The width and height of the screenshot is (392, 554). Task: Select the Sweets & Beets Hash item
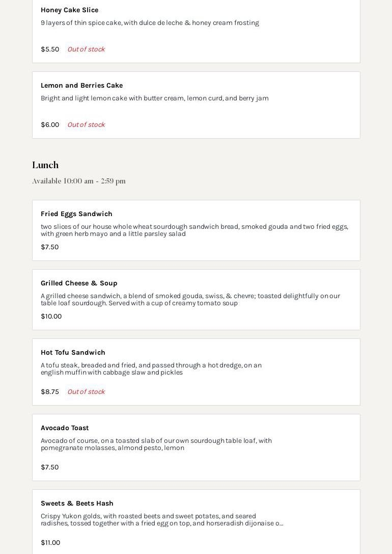(77, 503)
